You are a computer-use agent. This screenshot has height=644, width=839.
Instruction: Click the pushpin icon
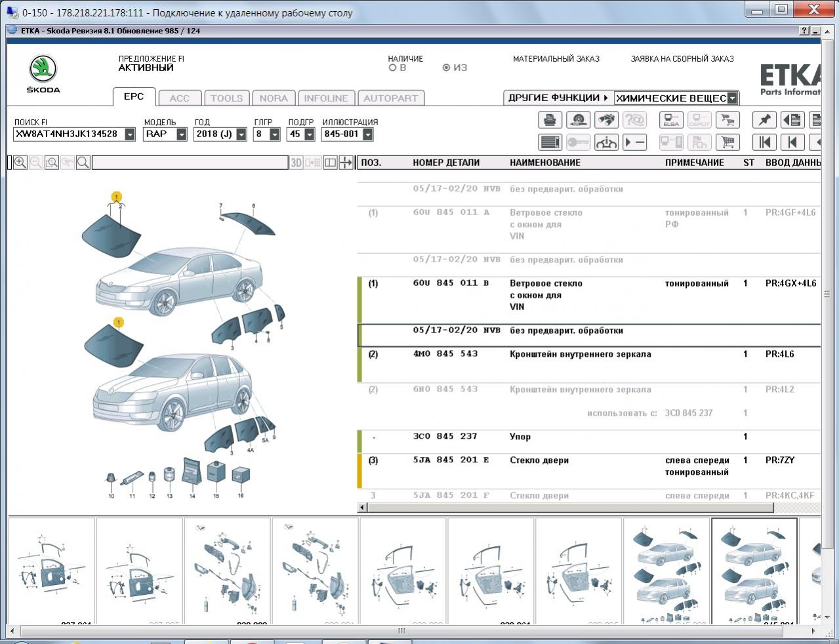764,120
